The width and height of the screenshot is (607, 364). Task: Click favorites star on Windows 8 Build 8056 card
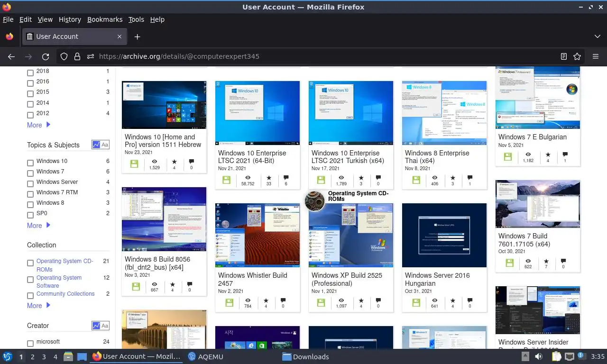pos(173,284)
